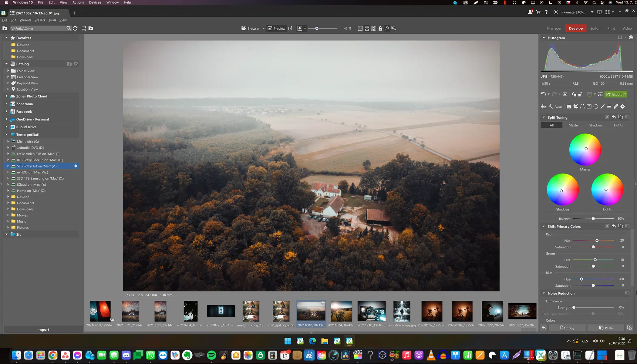Click the Export button in top right
This screenshot has width=637, height=364.
[615, 94]
